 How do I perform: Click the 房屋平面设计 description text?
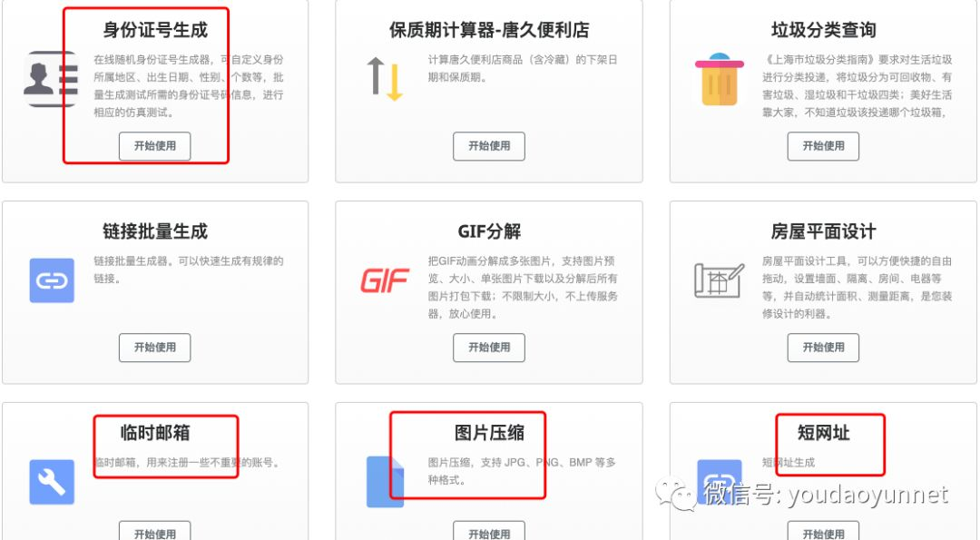coord(857,287)
